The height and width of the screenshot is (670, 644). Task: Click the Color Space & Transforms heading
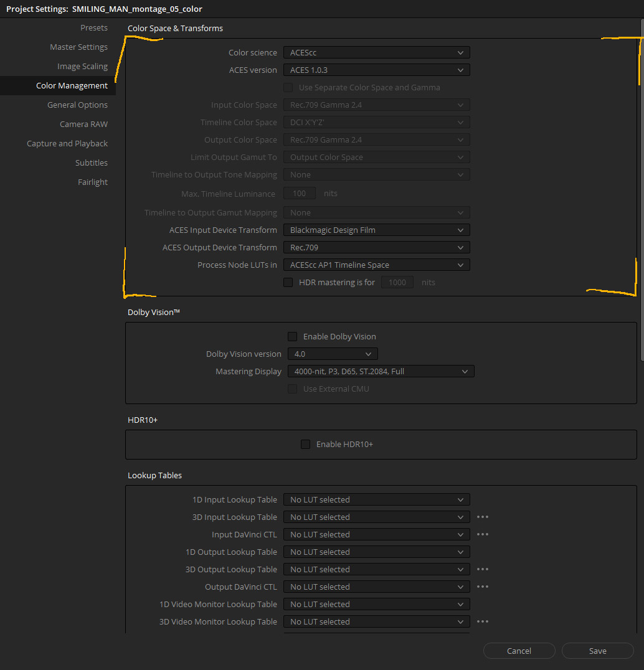click(175, 28)
